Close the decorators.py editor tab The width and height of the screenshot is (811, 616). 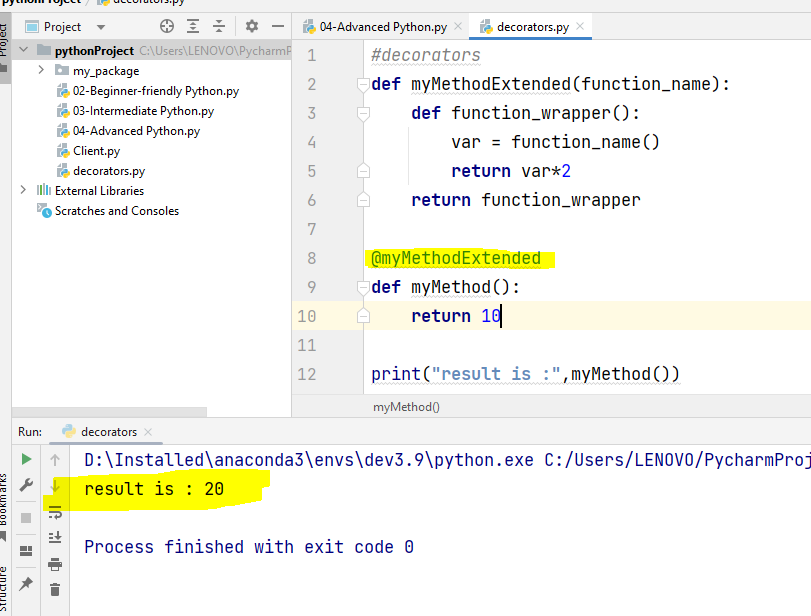pyautogui.click(x=580, y=26)
